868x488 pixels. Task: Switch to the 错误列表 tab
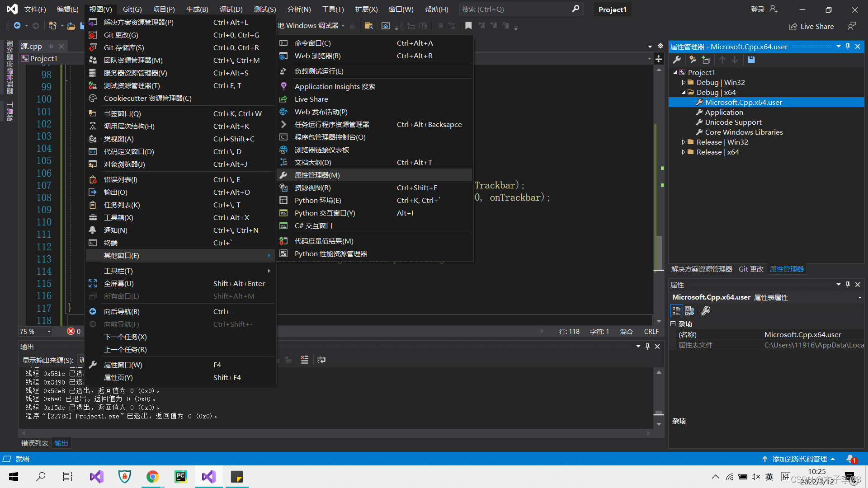click(34, 443)
